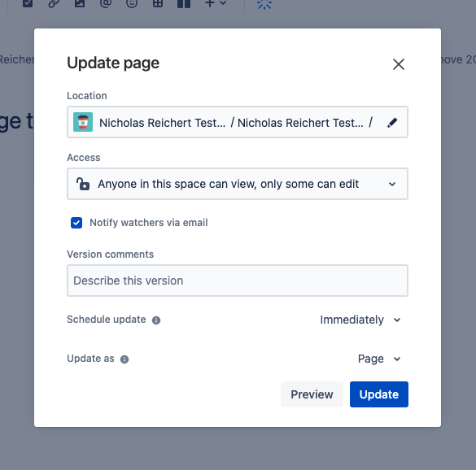Click the blue Update button
The width and height of the screenshot is (476, 470).
click(379, 394)
